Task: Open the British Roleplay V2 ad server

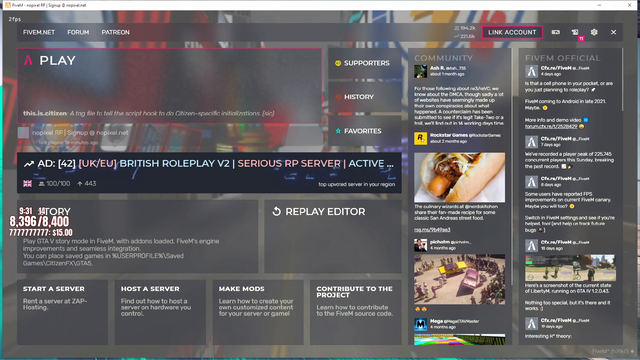Action: [209, 173]
